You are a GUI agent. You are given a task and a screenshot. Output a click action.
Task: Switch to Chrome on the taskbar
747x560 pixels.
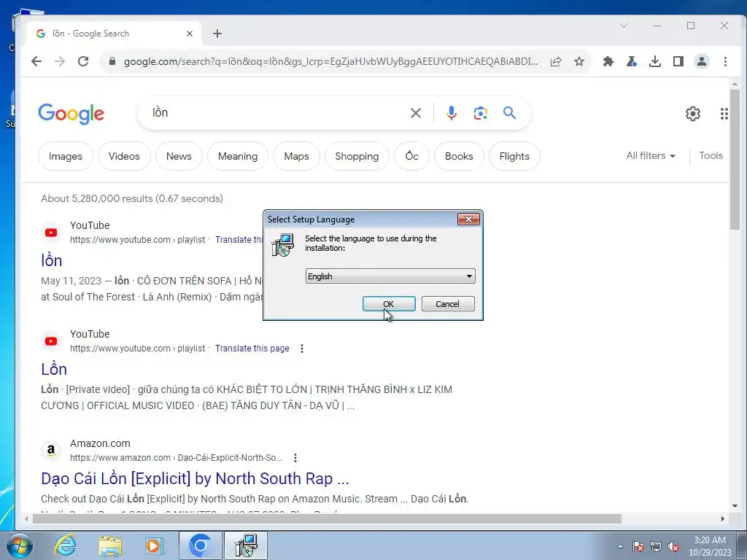[200, 545]
